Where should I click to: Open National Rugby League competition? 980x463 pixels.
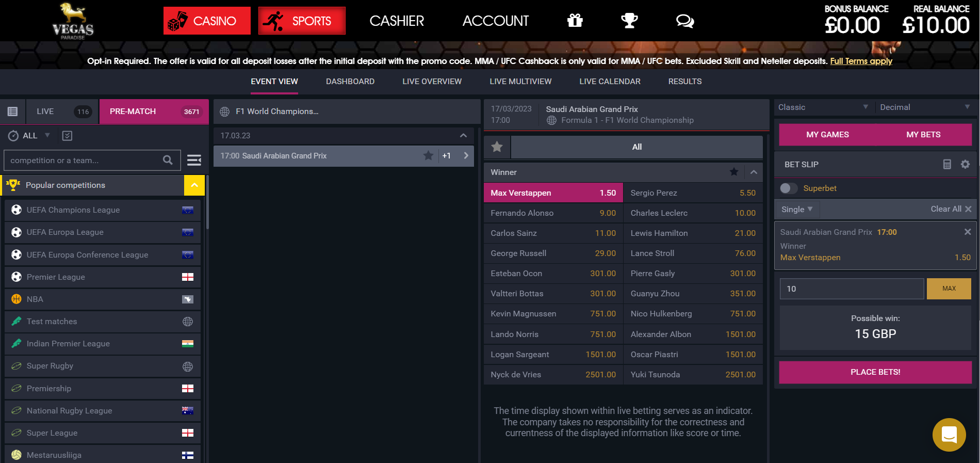click(103, 410)
